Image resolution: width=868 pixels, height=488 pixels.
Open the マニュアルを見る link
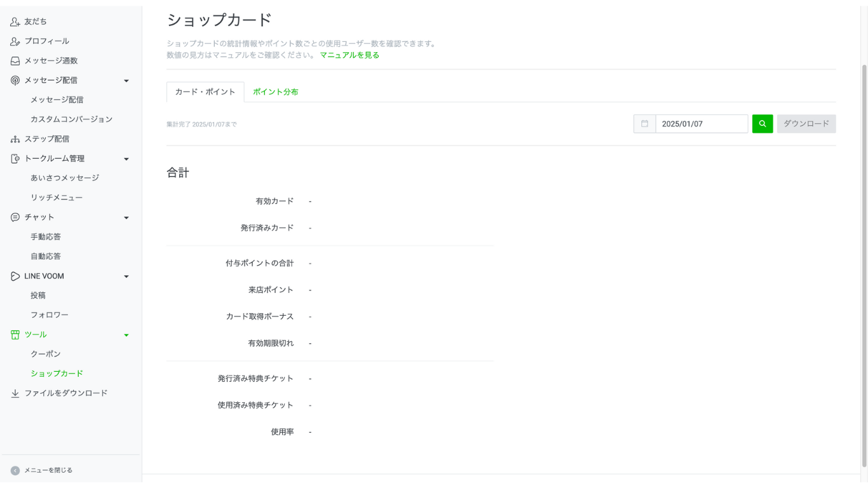[x=349, y=55]
